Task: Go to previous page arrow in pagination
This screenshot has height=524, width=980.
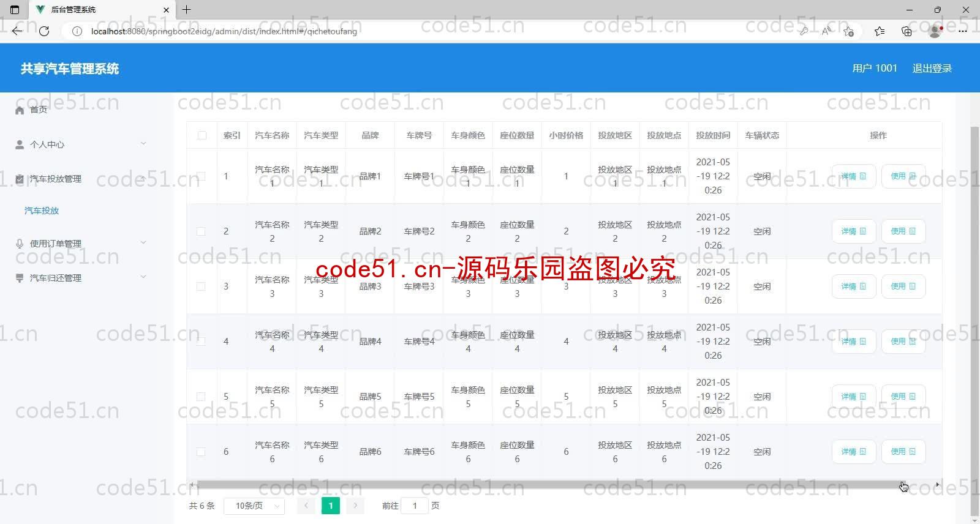Action: point(306,506)
